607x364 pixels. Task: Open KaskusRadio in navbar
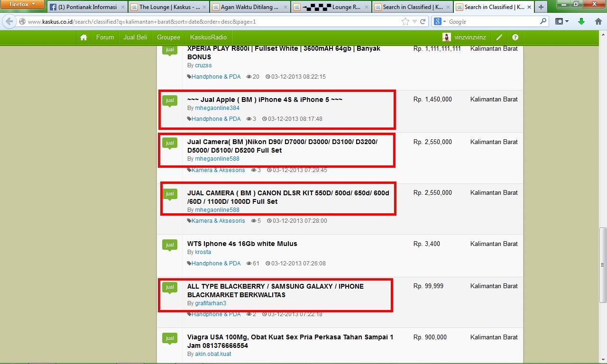click(x=208, y=37)
